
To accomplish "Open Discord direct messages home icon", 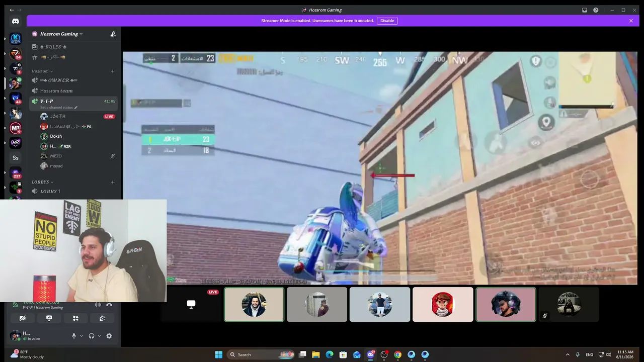I will pos(16,21).
